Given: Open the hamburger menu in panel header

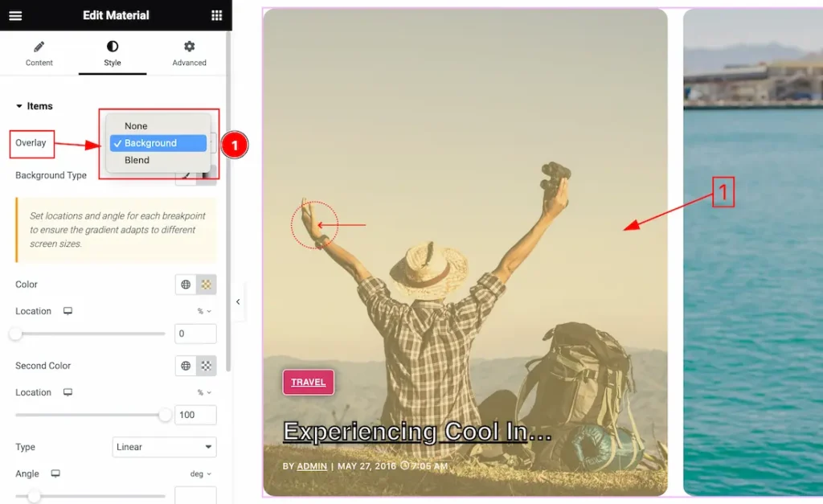Looking at the screenshot, I should 15,15.
